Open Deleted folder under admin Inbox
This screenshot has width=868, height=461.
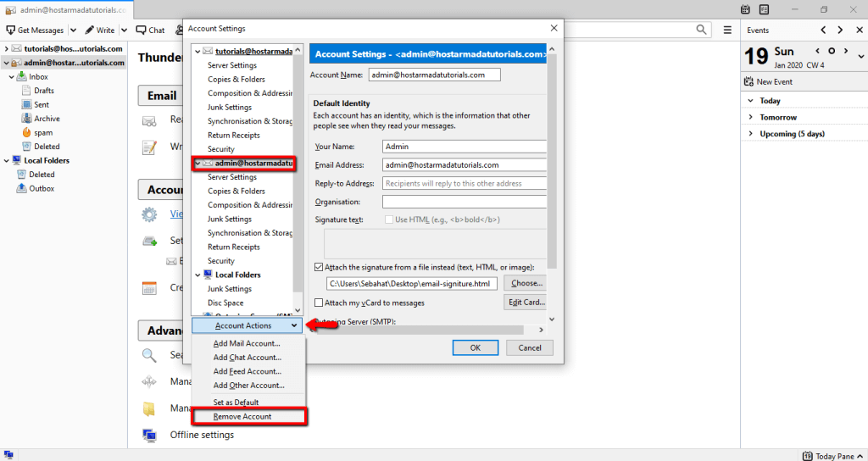pos(47,147)
